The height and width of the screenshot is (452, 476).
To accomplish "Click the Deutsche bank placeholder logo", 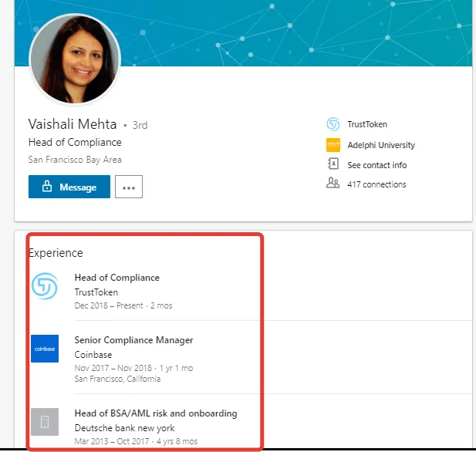I will [x=45, y=422].
